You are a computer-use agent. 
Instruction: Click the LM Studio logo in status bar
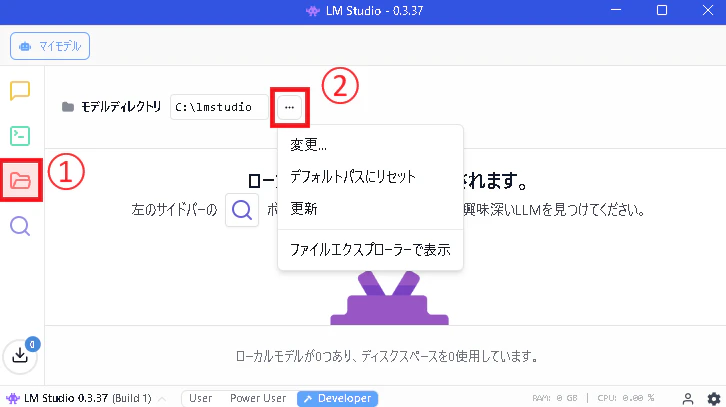(x=13, y=398)
